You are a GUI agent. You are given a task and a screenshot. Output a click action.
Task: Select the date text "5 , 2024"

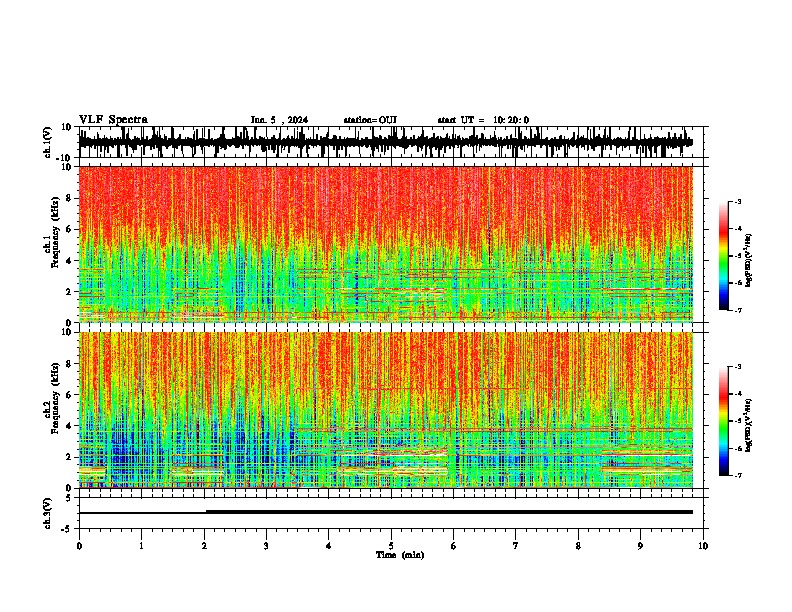click(289, 120)
